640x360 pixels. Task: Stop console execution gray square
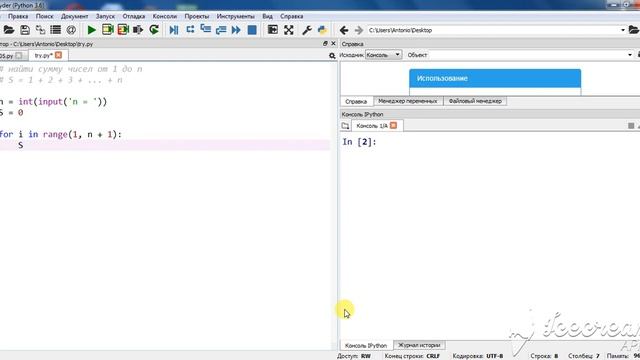pyautogui.click(x=631, y=126)
